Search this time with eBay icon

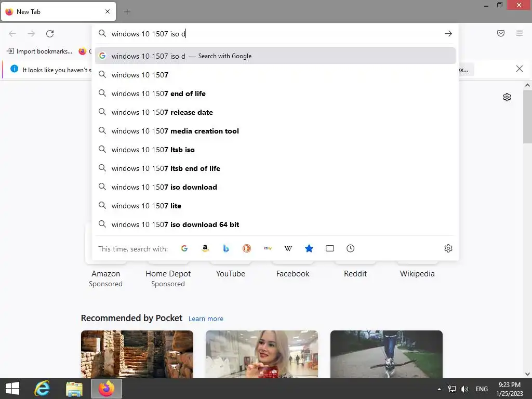point(268,248)
